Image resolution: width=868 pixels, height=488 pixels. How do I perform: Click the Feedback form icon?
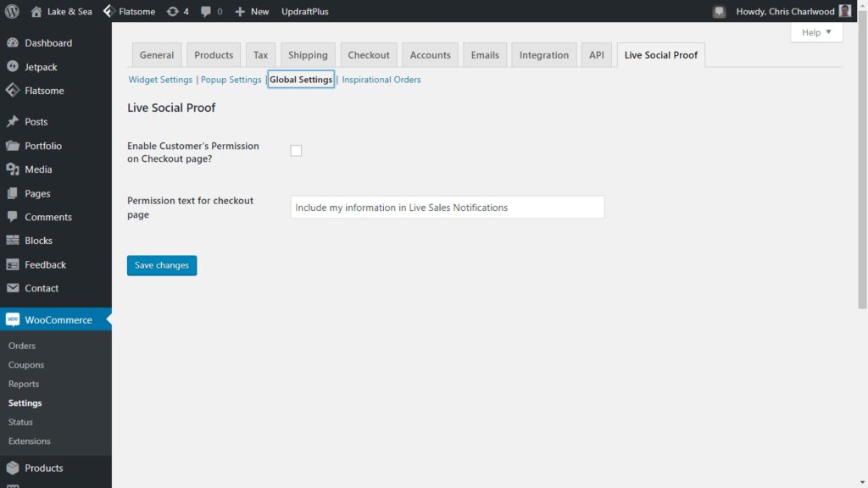click(13, 264)
